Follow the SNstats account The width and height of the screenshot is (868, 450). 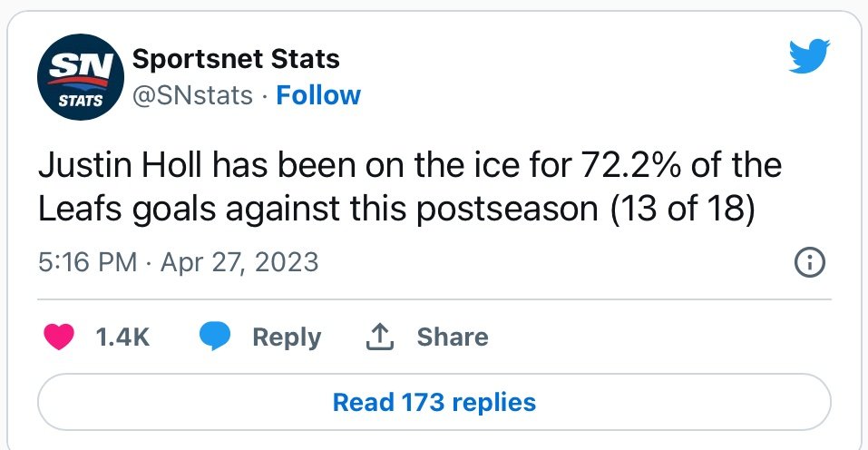tap(318, 95)
